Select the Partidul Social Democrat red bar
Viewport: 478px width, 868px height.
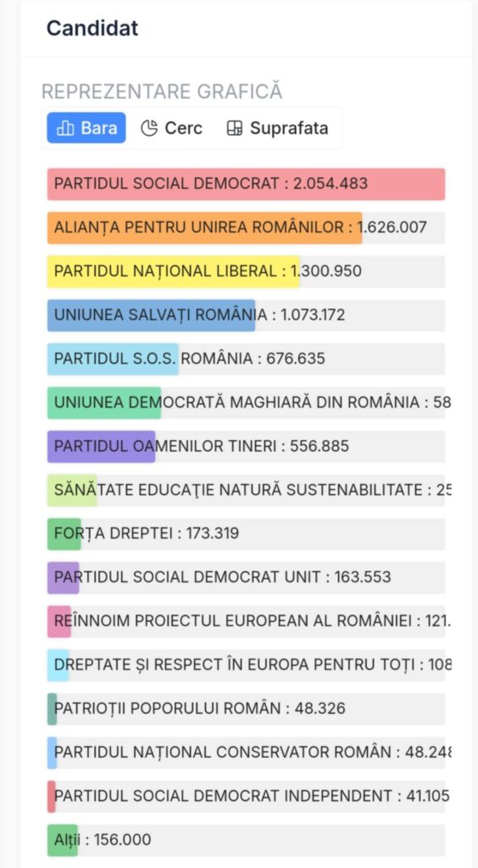pyautogui.click(x=246, y=184)
